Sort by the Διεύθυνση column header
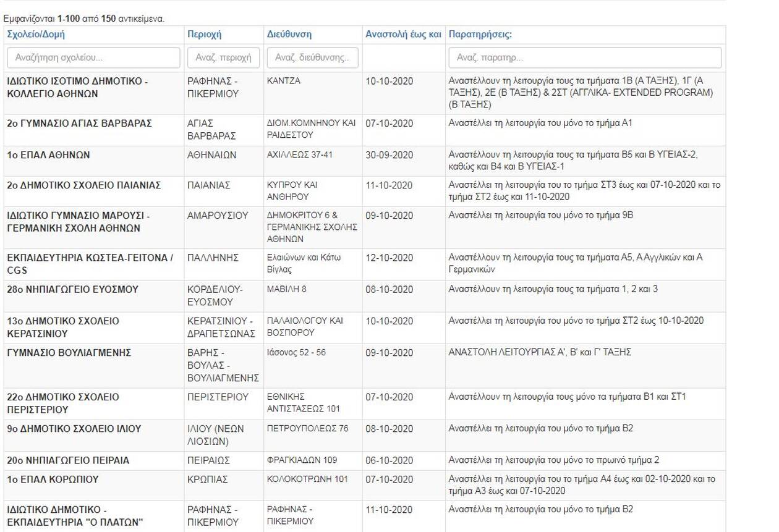The image size is (779, 532). click(289, 35)
